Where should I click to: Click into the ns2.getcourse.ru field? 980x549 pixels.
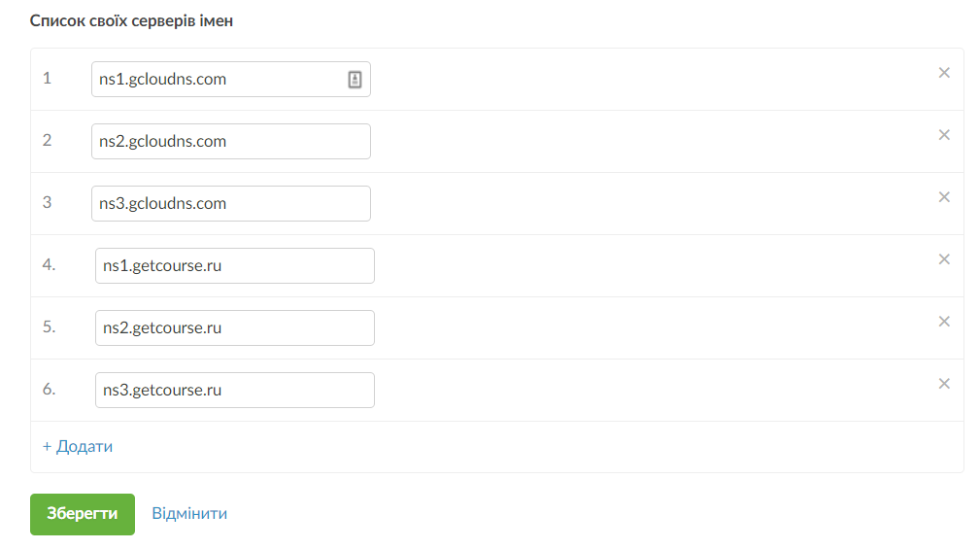click(234, 327)
